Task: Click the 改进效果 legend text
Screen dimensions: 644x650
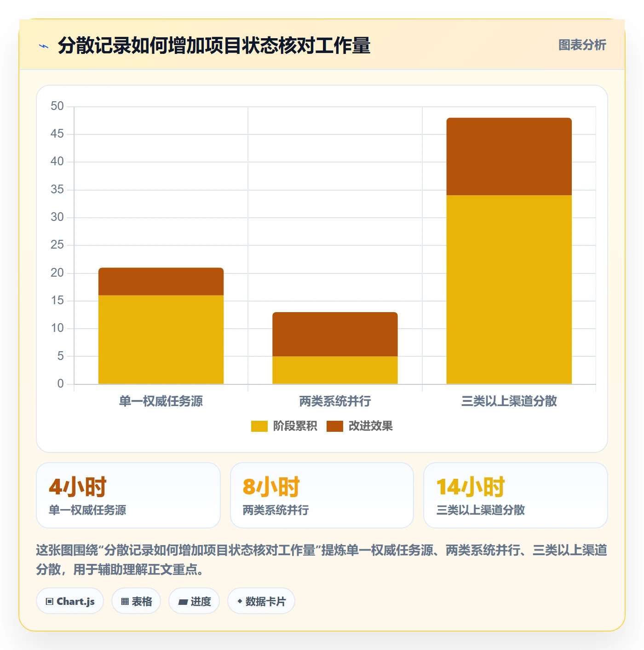Action: point(370,426)
